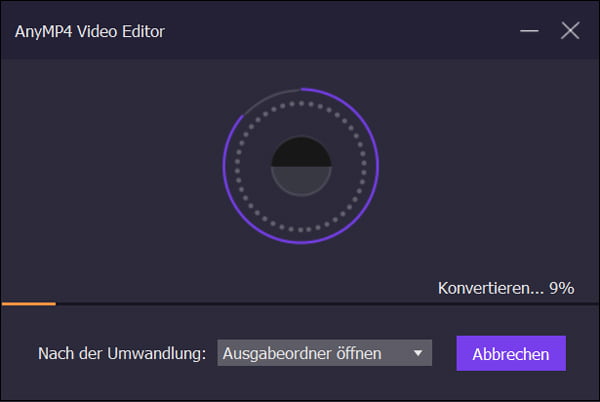Viewport: 600px width, 402px height.
Task: Click the dark background beside the spinner
Action: click(110, 170)
